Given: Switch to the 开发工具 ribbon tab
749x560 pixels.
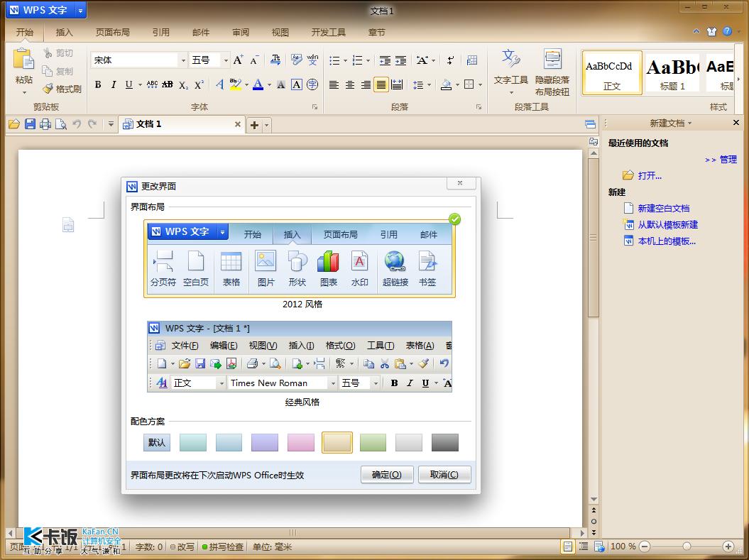Looking at the screenshot, I should [329, 33].
